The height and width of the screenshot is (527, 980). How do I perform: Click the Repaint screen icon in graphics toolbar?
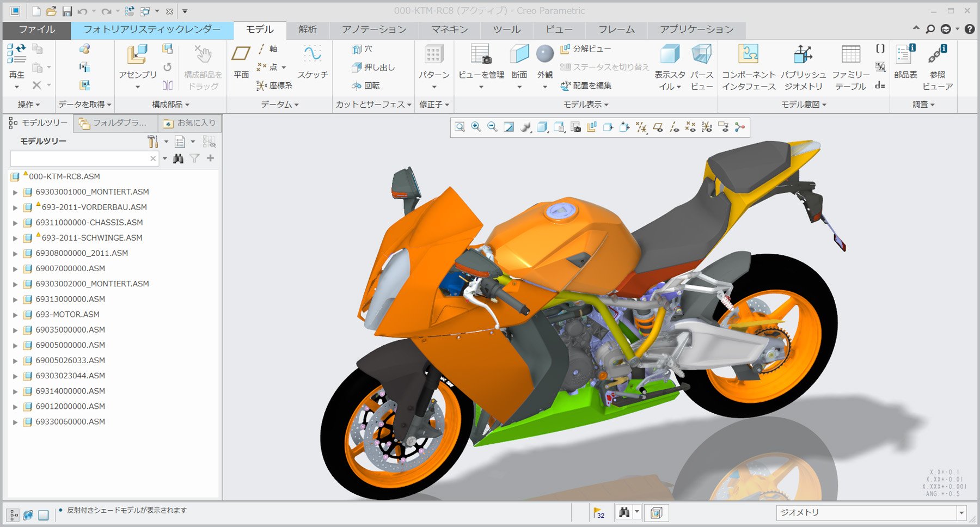coord(509,127)
